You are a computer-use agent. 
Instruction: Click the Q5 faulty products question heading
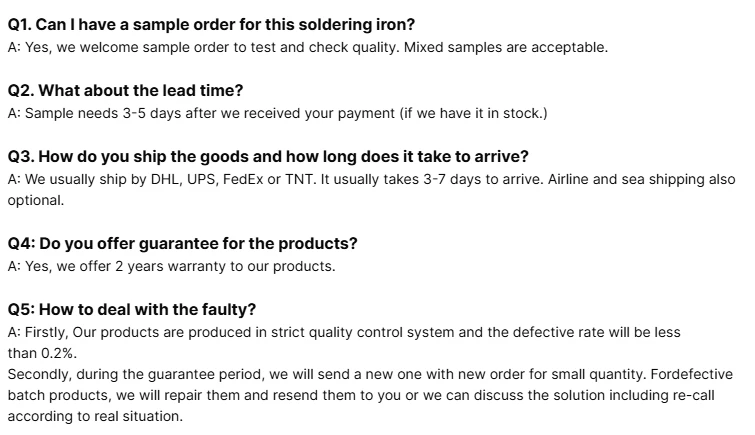pos(131,309)
